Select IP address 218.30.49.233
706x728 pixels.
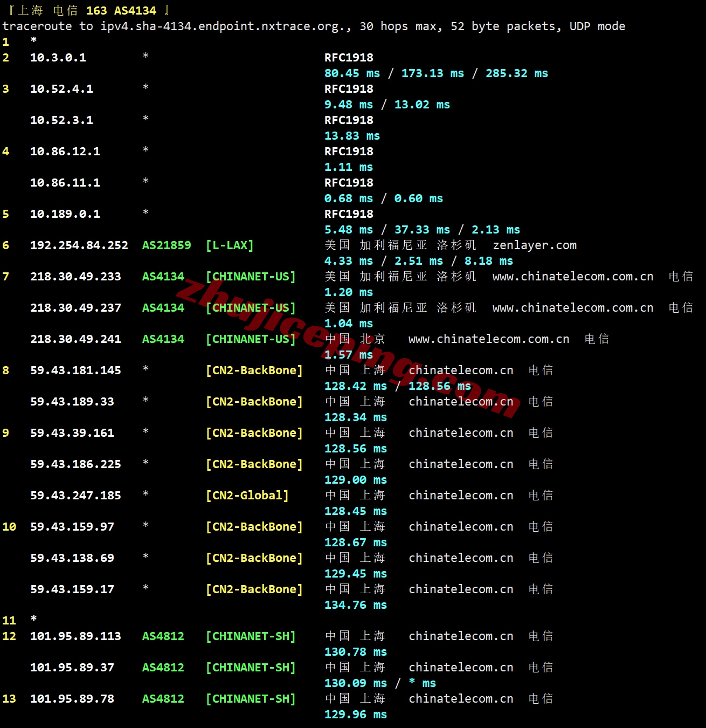tap(75, 277)
